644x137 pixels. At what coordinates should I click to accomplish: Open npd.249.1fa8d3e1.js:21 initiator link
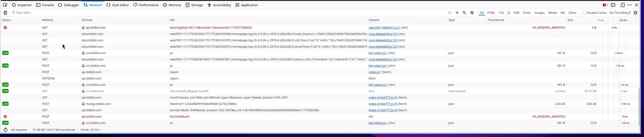tap(384, 28)
